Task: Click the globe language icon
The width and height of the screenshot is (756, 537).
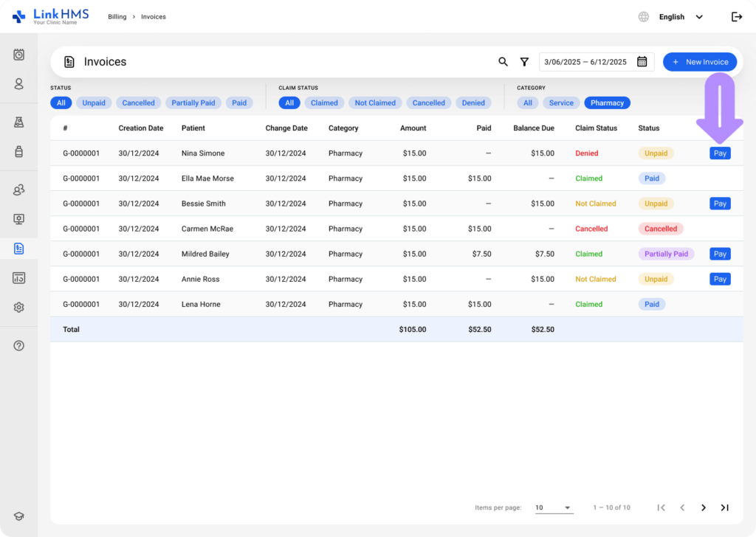Action: 644,17
